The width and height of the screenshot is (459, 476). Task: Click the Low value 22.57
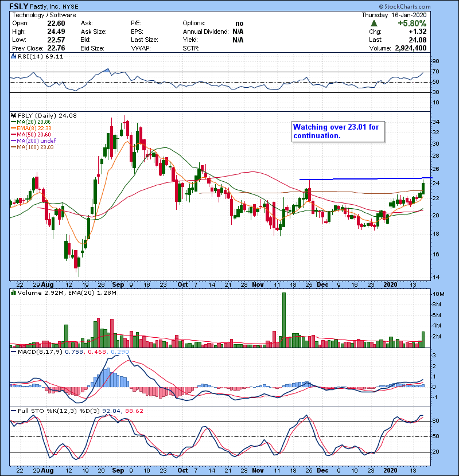56,40
